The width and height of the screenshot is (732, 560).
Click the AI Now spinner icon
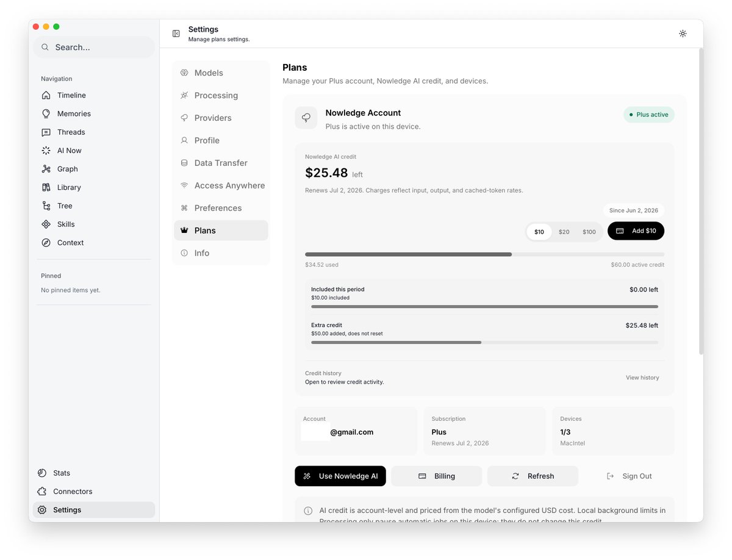pyautogui.click(x=46, y=151)
